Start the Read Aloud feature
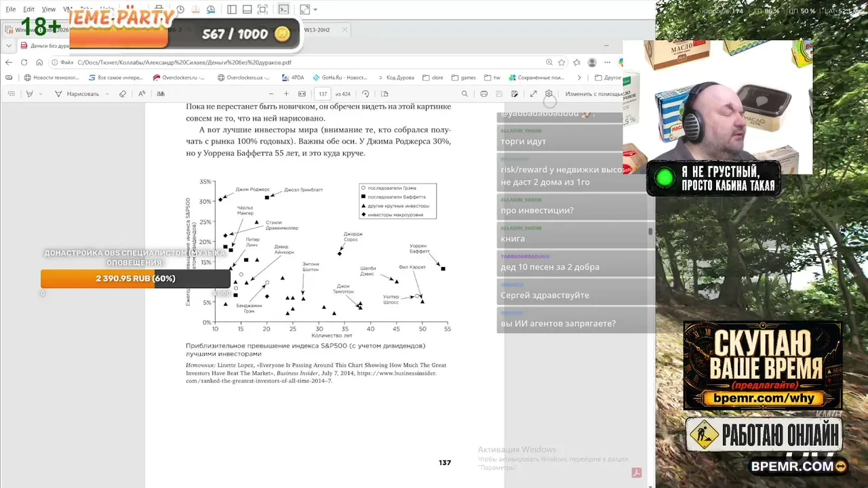This screenshot has width=868, height=488. click(142, 94)
